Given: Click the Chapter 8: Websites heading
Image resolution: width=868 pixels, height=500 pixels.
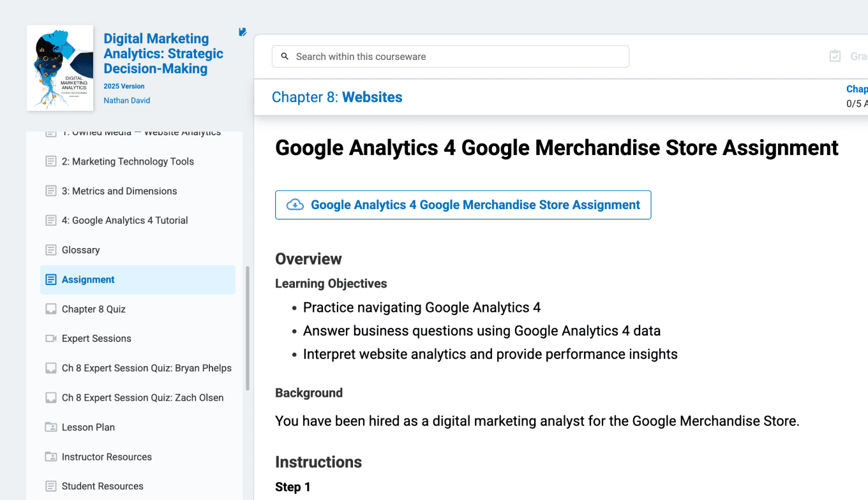Looking at the screenshot, I should (337, 97).
